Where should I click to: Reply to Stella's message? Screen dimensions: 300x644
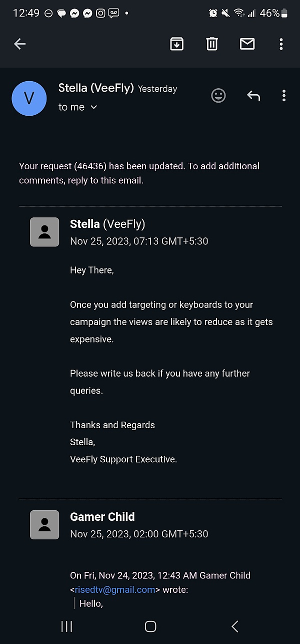(253, 96)
